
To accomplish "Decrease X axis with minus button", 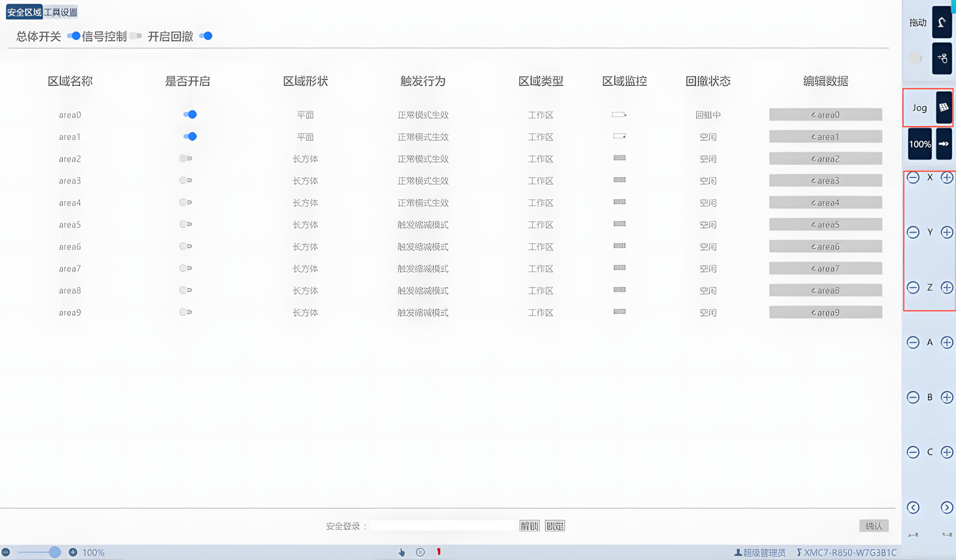I will point(913,177).
